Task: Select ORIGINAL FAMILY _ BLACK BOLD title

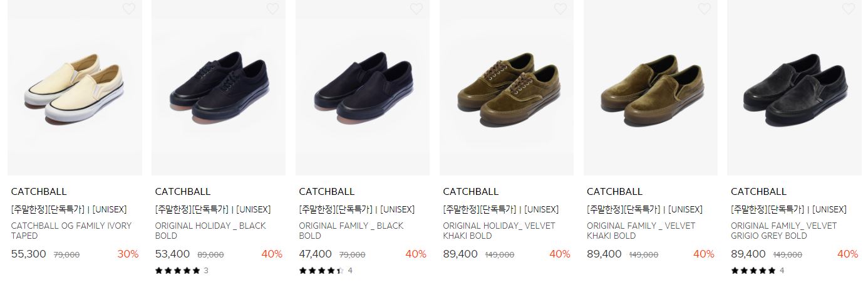Action: tap(351, 231)
